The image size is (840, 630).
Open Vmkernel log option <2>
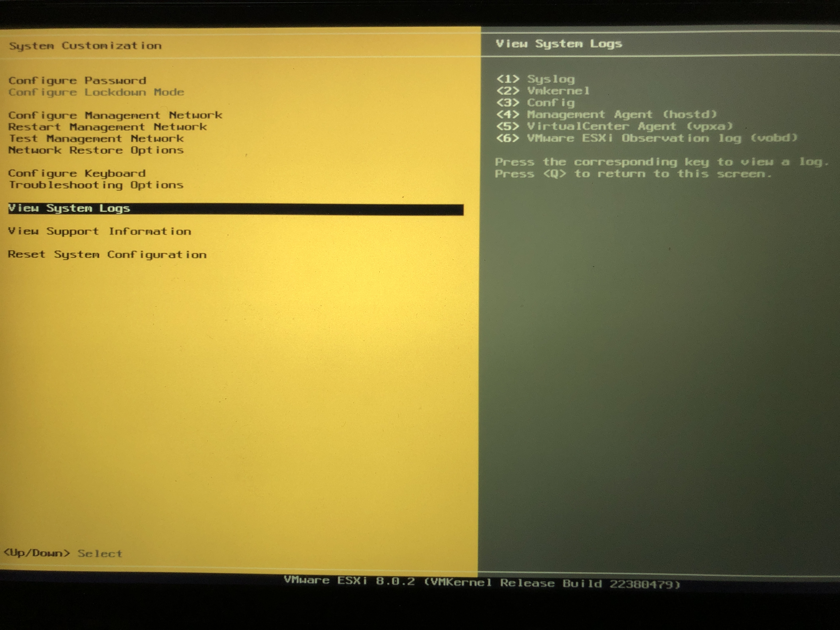(543, 91)
